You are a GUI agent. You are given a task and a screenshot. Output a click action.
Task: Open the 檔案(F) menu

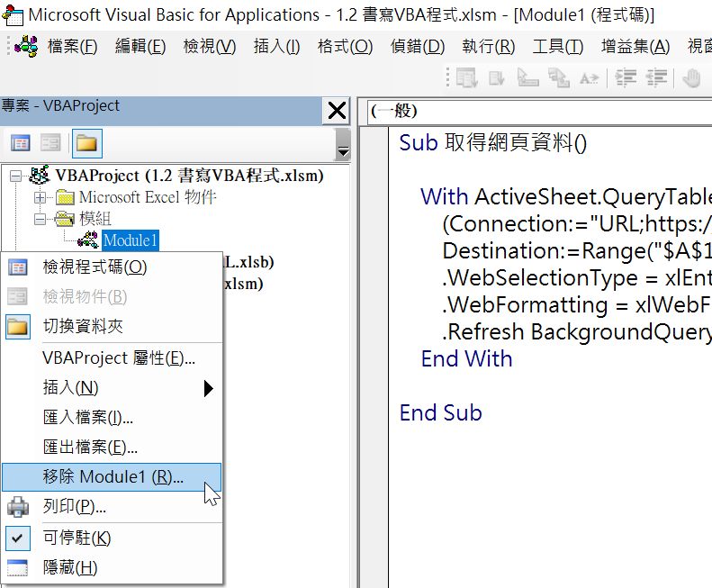pos(72,46)
